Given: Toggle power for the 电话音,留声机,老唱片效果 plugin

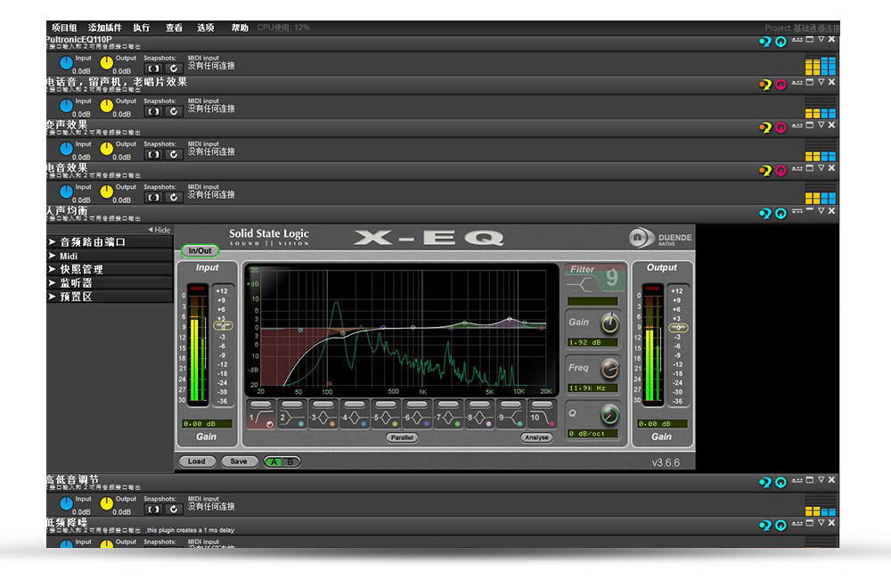Looking at the screenshot, I should tap(781, 85).
